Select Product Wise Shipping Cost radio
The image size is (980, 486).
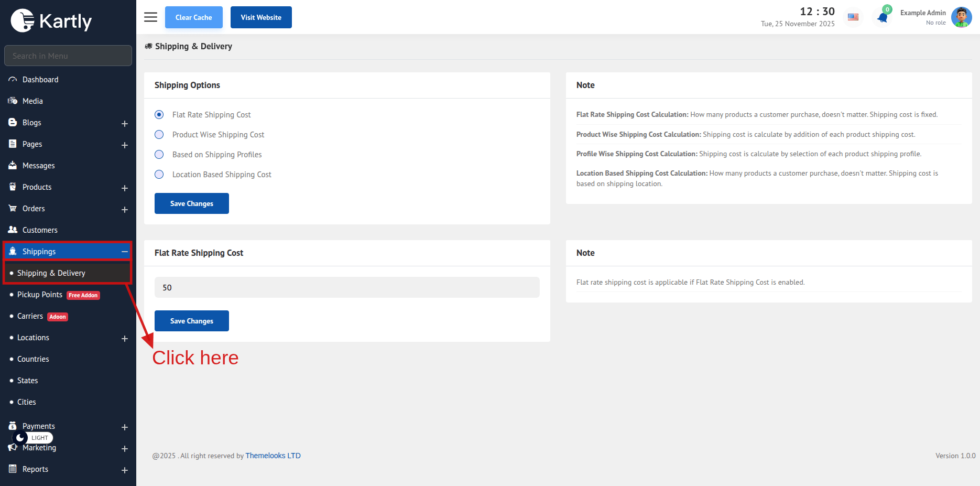(159, 135)
